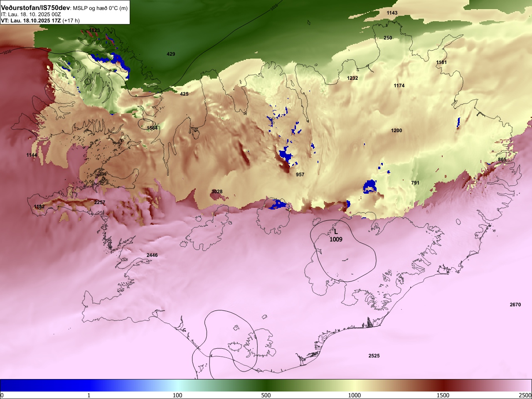
Task: Click the 2525 height label
Action: pos(374,356)
